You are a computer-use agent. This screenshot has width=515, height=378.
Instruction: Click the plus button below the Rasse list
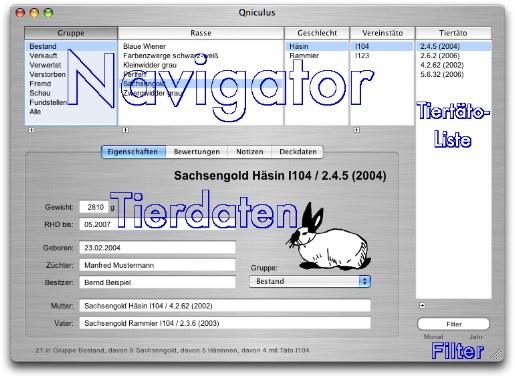[125, 130]
